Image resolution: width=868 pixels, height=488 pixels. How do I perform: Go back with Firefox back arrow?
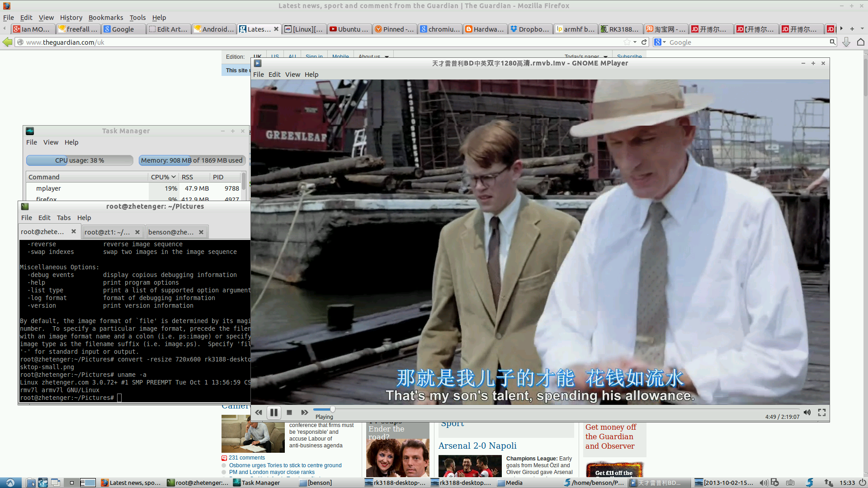pos(8,42)
